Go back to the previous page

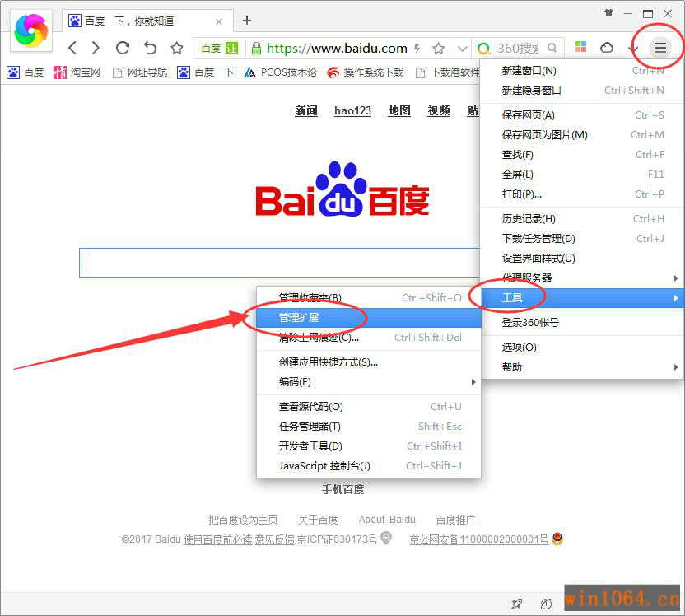(x=72, y=48)
